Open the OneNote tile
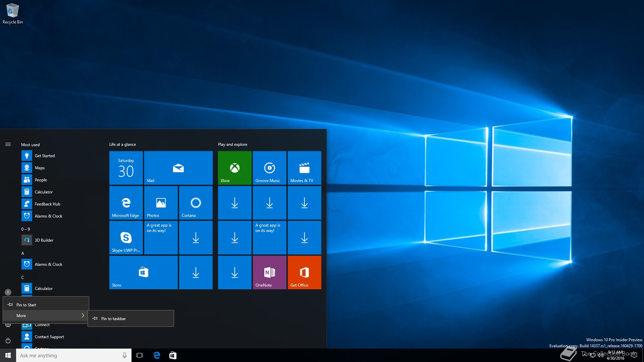The height and width of the screenshot is (362, 644). (x=270, y=272)
